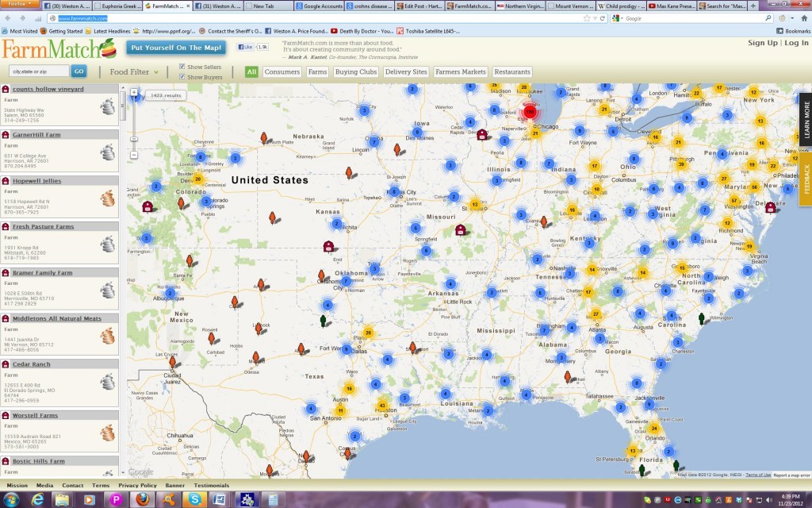This screenshot has width=812, height=508.
Task: Click the Windows Start button
Action: point(11,499)
